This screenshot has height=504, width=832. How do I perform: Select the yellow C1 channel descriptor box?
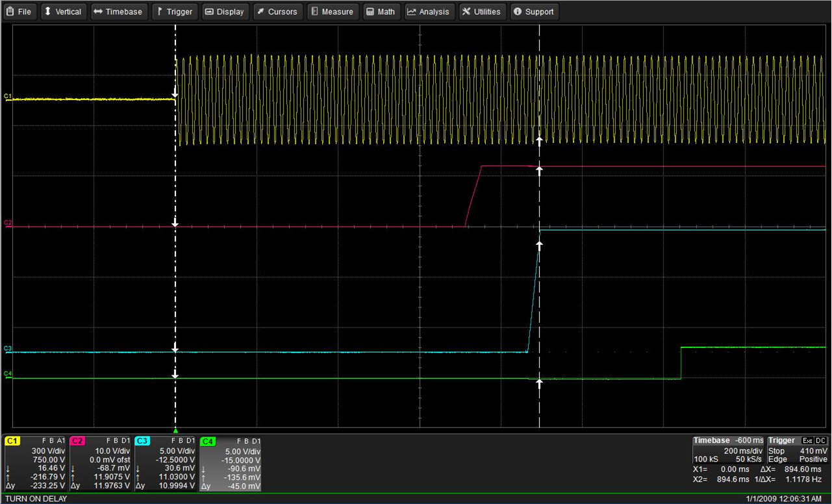[35, 463]
